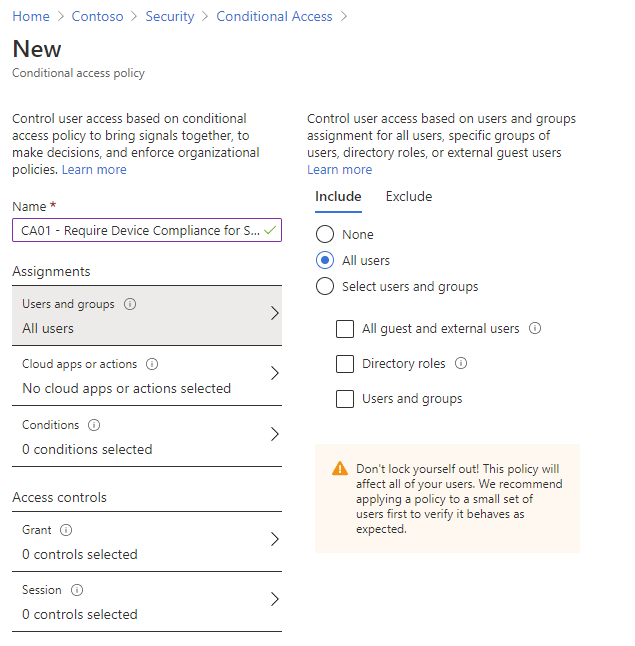Screen dimensions: 635x646
Task: Click info icon next to Users and groups
Action: click(x=131, y=304)
